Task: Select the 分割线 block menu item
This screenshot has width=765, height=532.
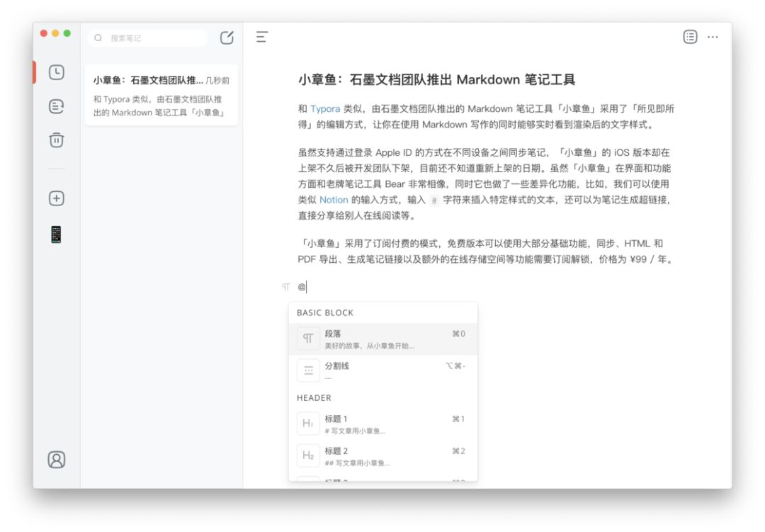Action: click(x=383, y=370)
